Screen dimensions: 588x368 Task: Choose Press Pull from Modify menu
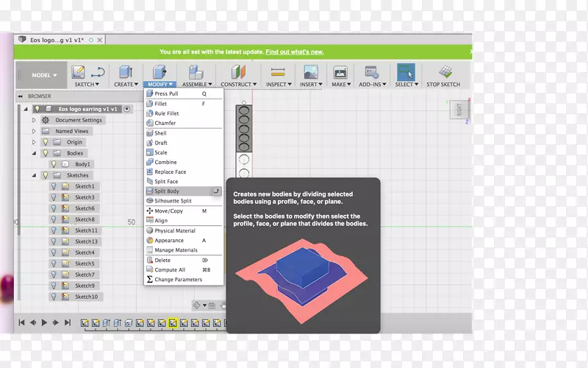pos(184,93)
